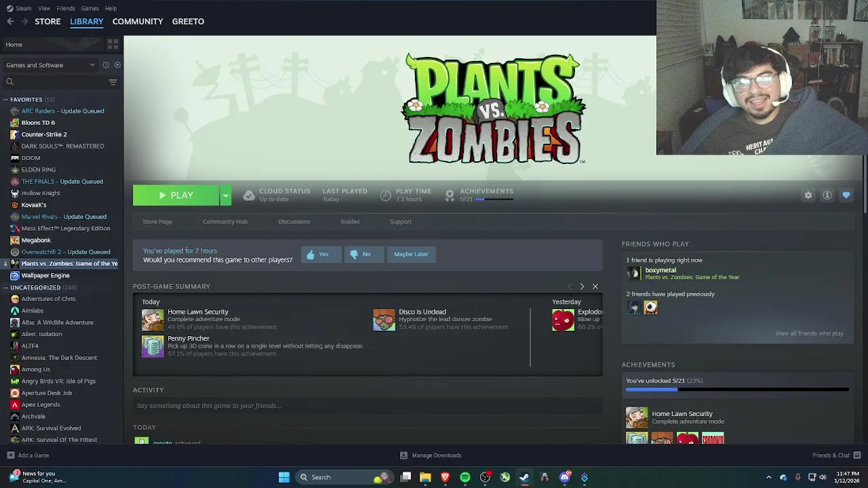
Task: Go to the STORE tab
Action: click(47, 22)
